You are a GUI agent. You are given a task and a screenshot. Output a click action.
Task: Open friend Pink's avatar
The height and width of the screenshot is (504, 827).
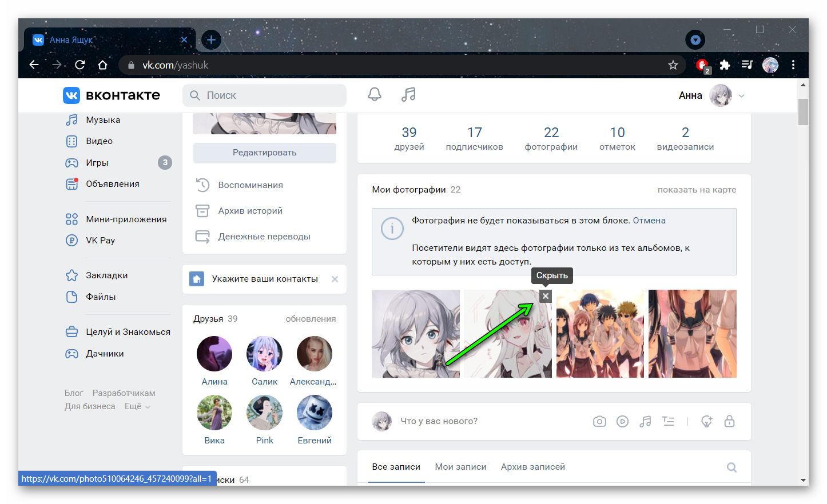point(264,413)
